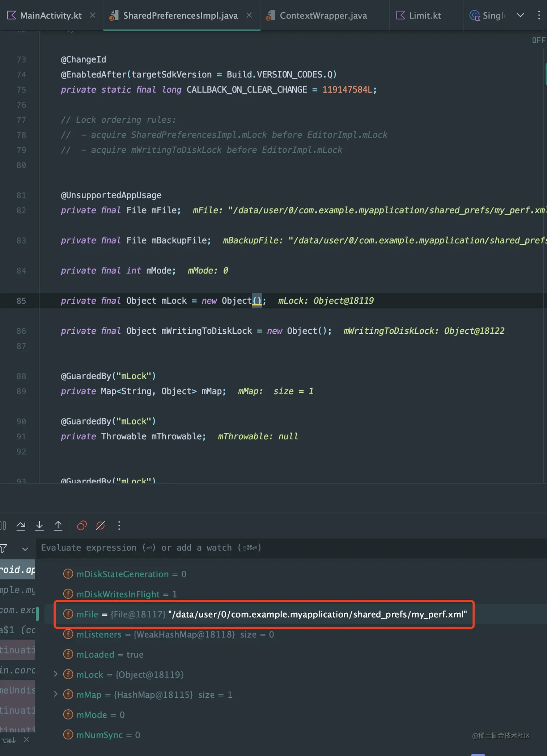The image size is (547, 756).
Task: Expand the mLock variable node
Action: 56,674
